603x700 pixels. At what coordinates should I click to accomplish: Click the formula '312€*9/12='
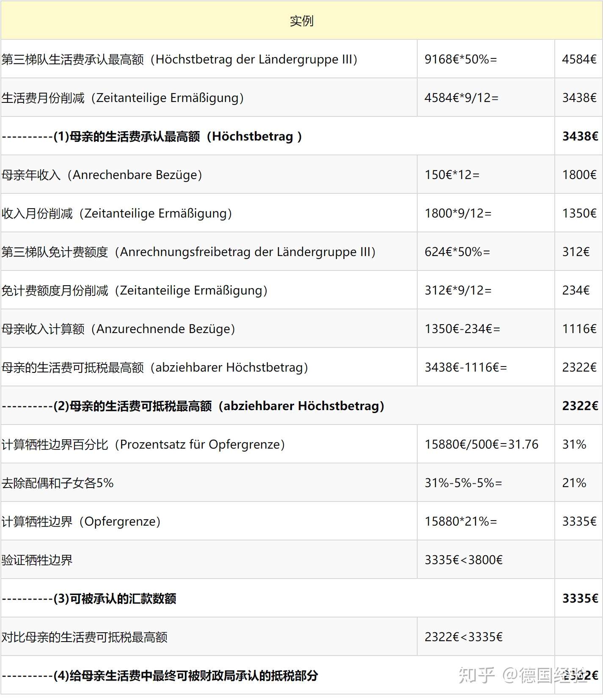tap(458, 290)
